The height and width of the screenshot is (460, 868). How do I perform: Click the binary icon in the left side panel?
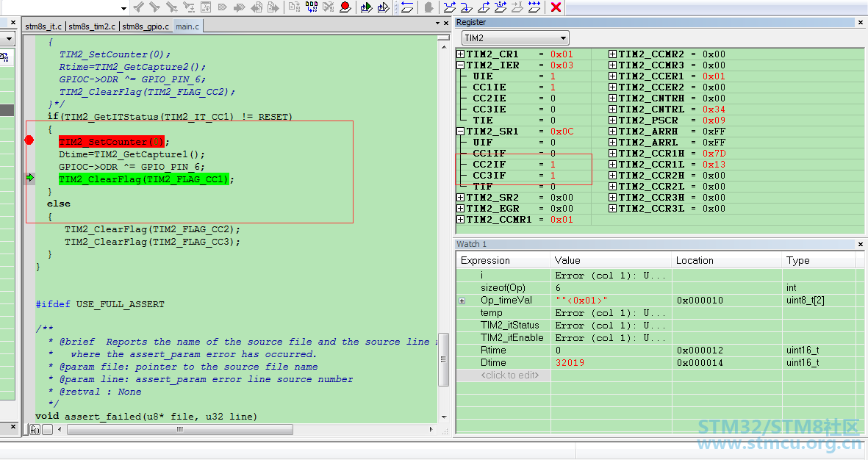click(4, 57)
